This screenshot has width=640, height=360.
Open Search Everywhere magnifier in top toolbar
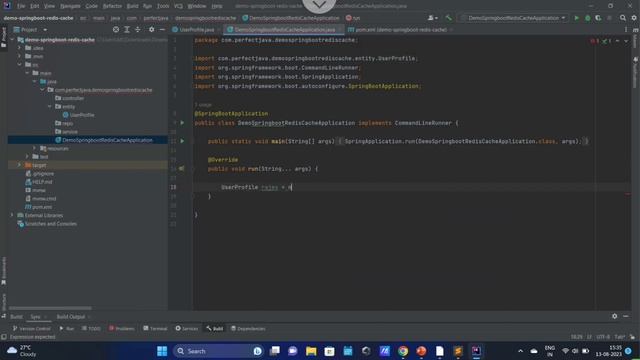(x=623, y=18)
